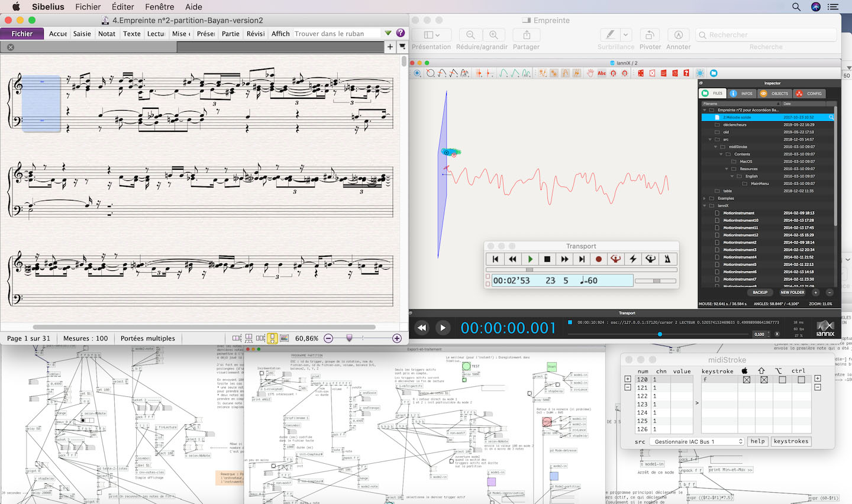Adjust the IanniX transport speed slider
Screen dimensions: 852x504
(x=660, y=334)
